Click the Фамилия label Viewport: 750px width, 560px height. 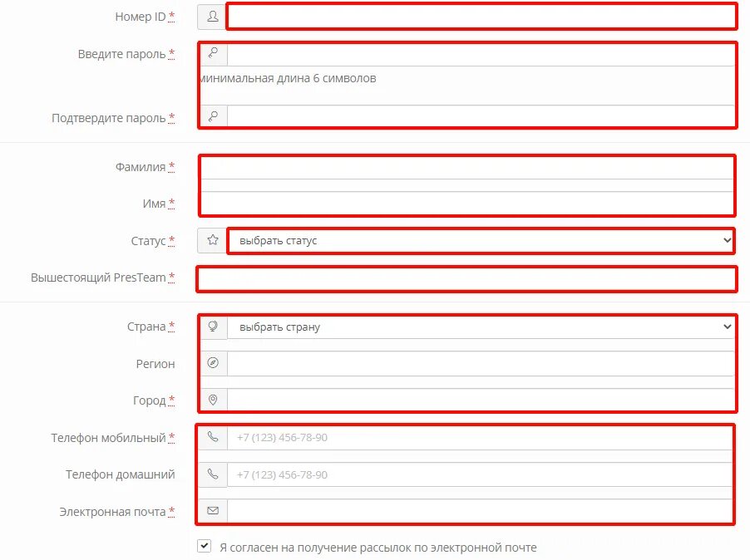tap(145, 167)
